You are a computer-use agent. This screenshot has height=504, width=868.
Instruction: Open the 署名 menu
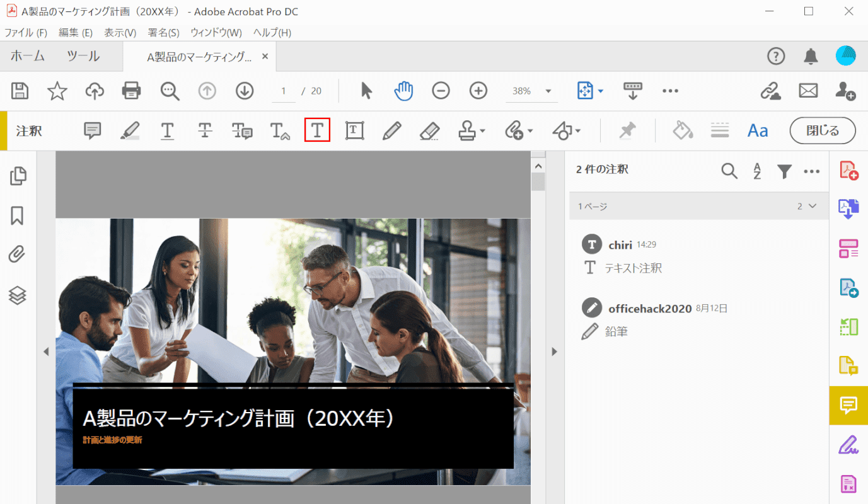coord(163,33)
